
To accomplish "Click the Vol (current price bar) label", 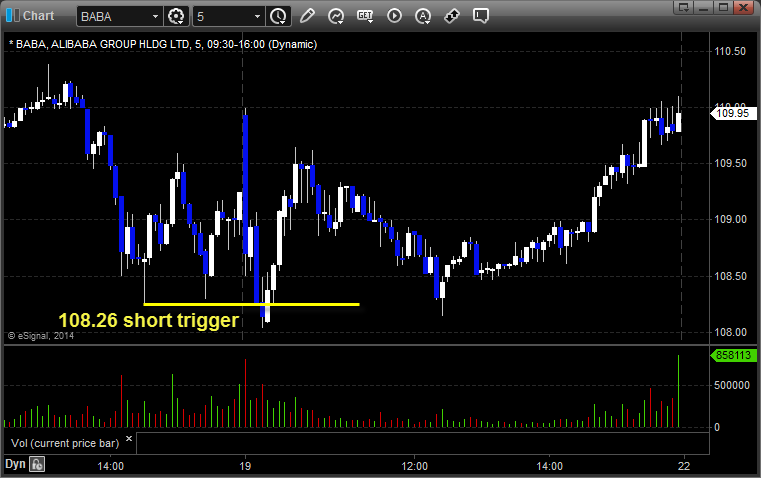I will tap(65, 443).
